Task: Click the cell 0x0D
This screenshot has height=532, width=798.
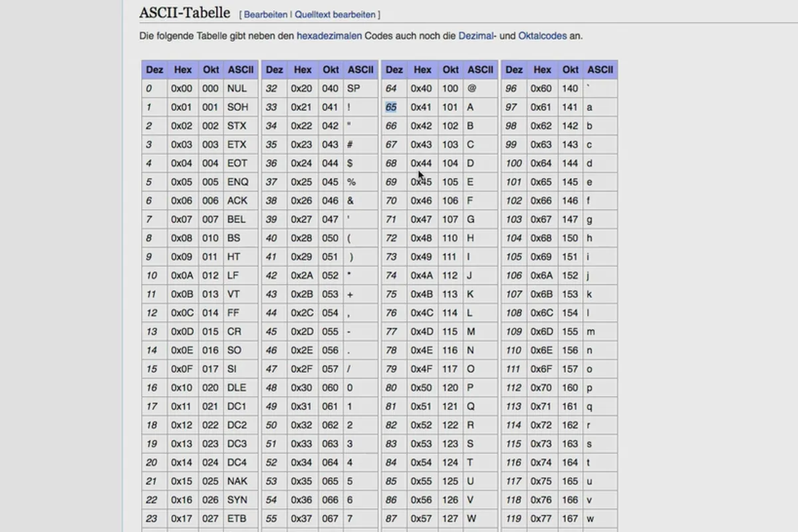Action: click(182, 331)
